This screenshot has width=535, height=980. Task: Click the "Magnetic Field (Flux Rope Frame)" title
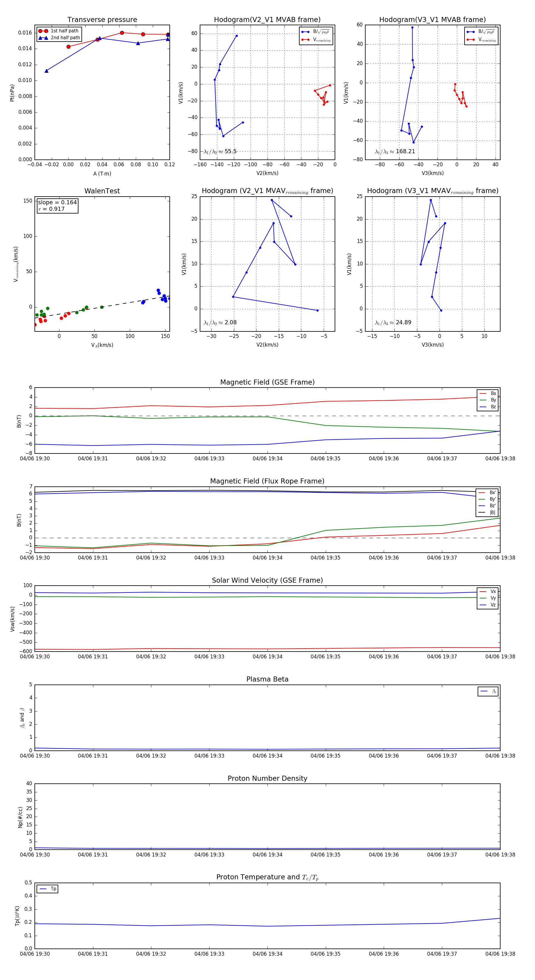click(x=267, y=481)
